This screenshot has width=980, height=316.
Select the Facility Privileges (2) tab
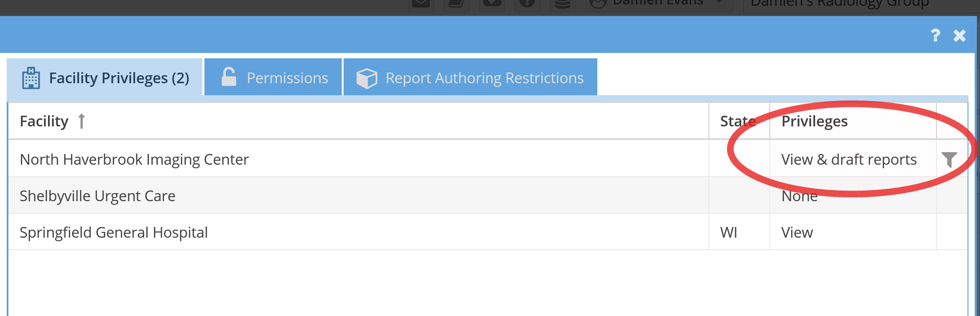pos(105,77)
